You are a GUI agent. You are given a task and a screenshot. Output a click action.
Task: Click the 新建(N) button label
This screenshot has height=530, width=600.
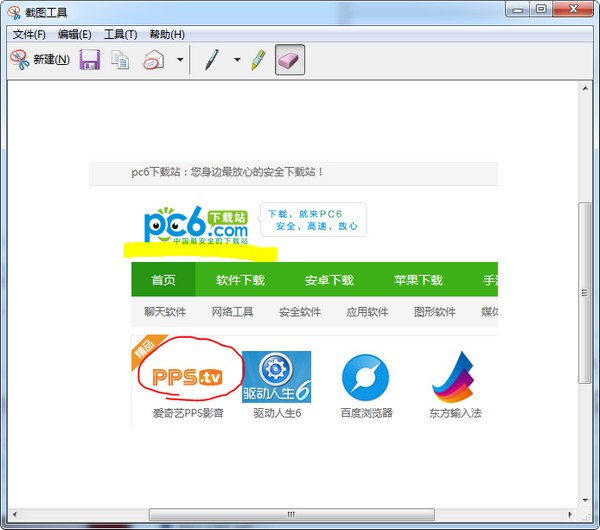(51, 60)
